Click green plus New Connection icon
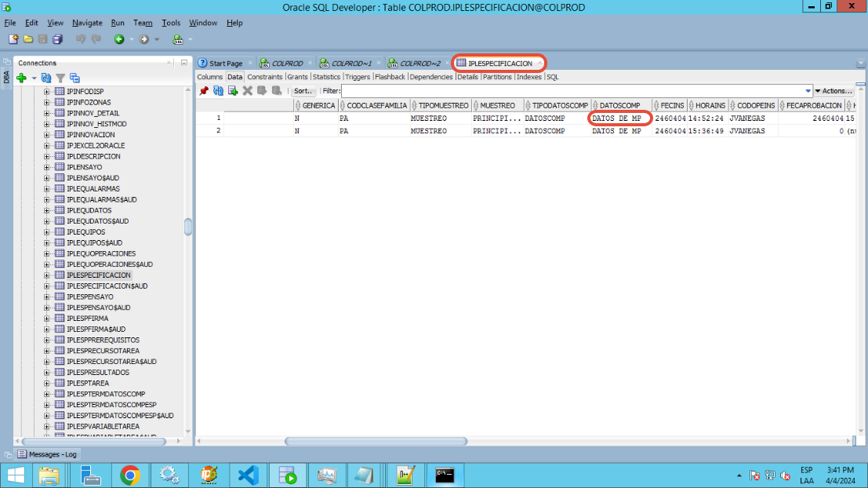 click(x=22, y=78)
